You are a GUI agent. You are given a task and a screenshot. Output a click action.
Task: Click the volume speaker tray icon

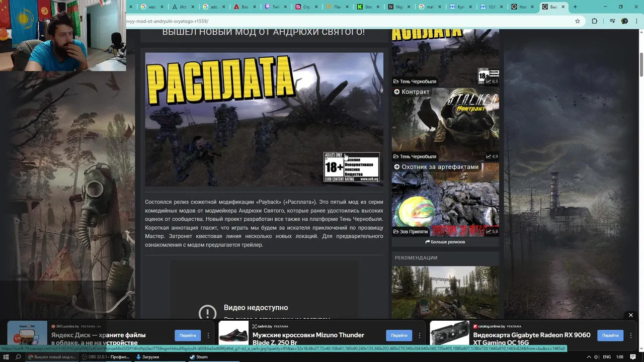click(596, 357)
